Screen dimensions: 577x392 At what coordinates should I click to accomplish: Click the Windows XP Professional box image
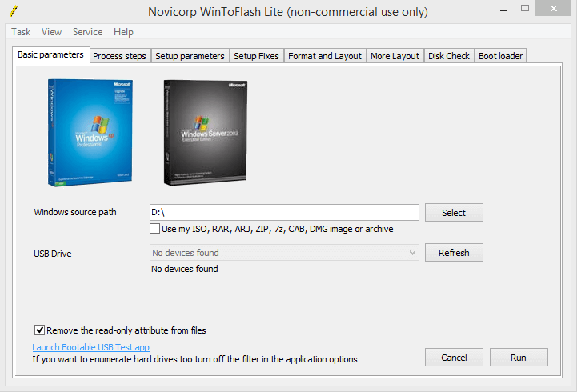click(x=90, y=132)
